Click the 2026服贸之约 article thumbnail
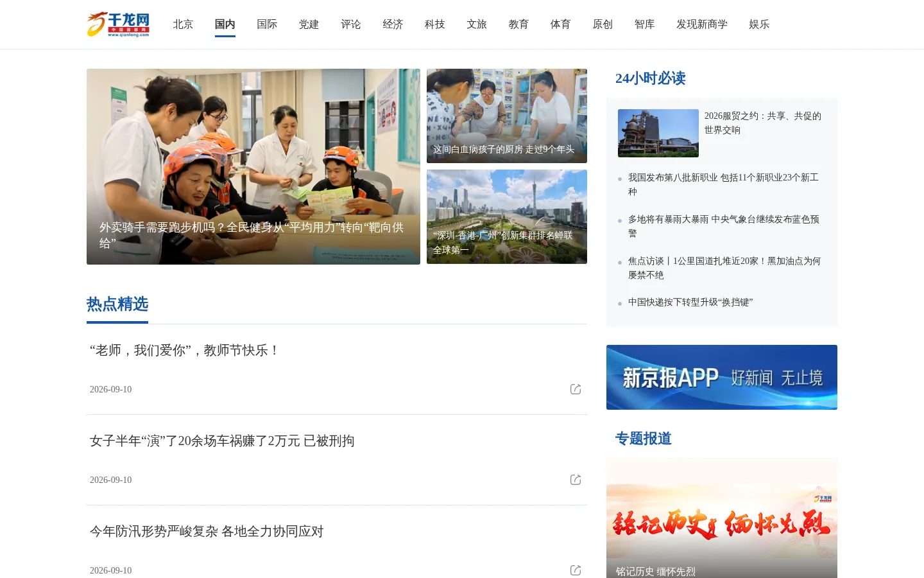This screenshot has width=924, height=578. (x=658, y=133)
